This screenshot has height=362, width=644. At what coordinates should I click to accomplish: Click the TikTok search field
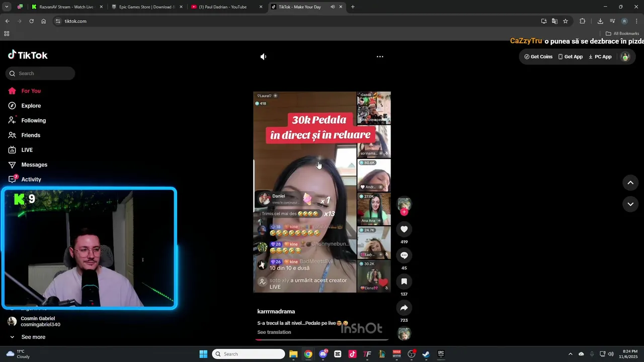tap(40, 73)
